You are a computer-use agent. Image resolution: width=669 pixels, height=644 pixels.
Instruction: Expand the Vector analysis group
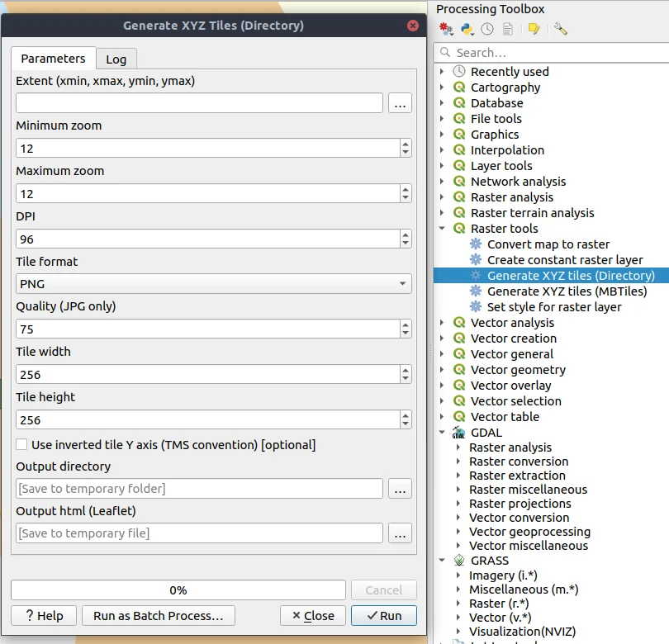pos(443,323)
